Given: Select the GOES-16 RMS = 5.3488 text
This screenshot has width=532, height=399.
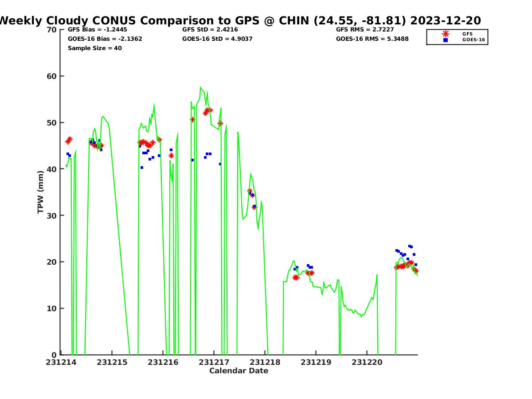Looking at the screenshot, I should [x=372, y=39].
